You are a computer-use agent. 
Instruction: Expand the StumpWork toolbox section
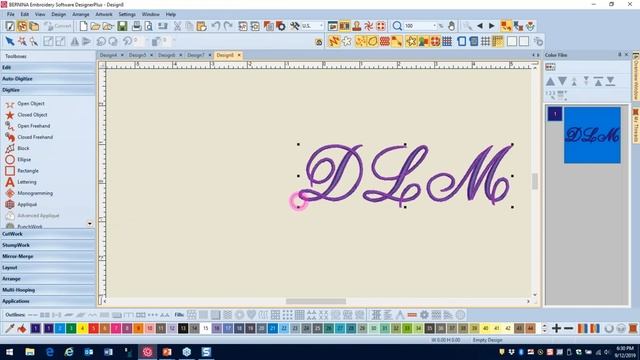click(x=48, y=245)
